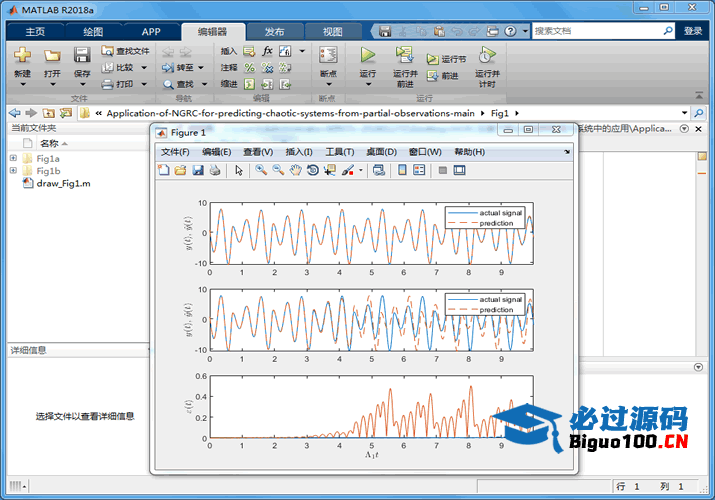The width and height of the screenshot is (715, 500).
Task: Click Run Section (运行节) button
Action: click(446, 59)
